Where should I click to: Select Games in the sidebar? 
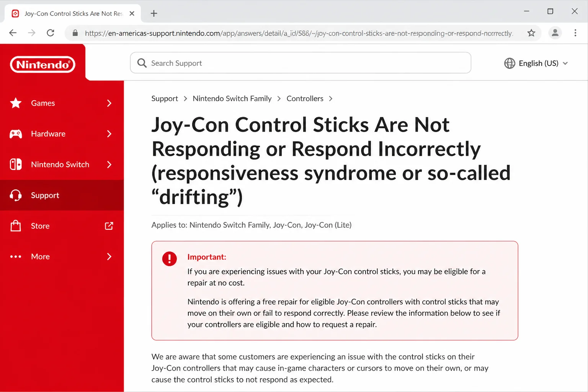click(62, 103)
